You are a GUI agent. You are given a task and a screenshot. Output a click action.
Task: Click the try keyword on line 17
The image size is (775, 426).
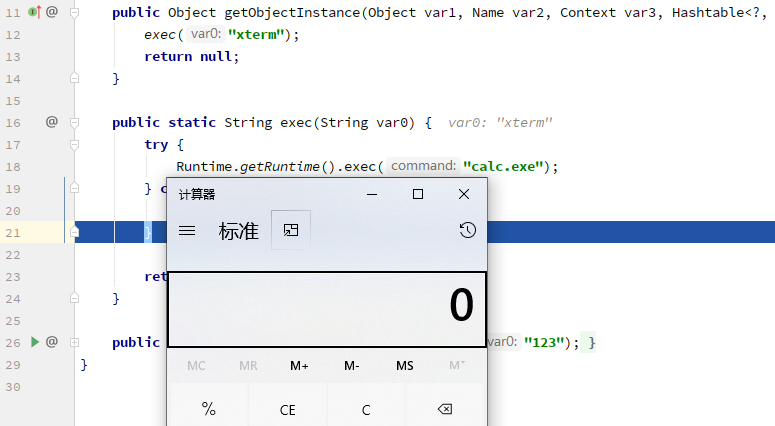point(156,144)
